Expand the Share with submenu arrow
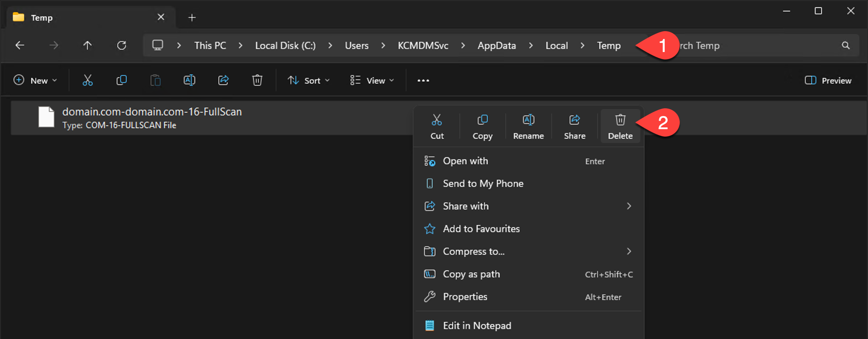Screen dimensions: 868x339 coord(629,206)
